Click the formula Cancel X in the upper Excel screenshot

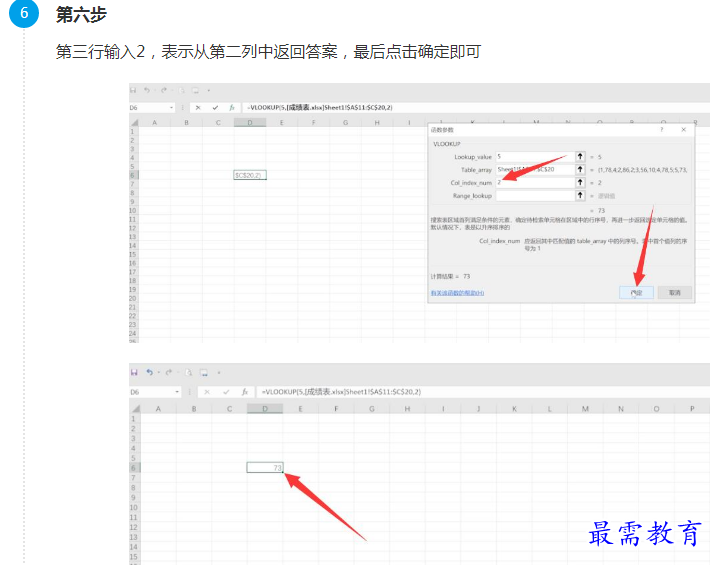click(198, 108)
